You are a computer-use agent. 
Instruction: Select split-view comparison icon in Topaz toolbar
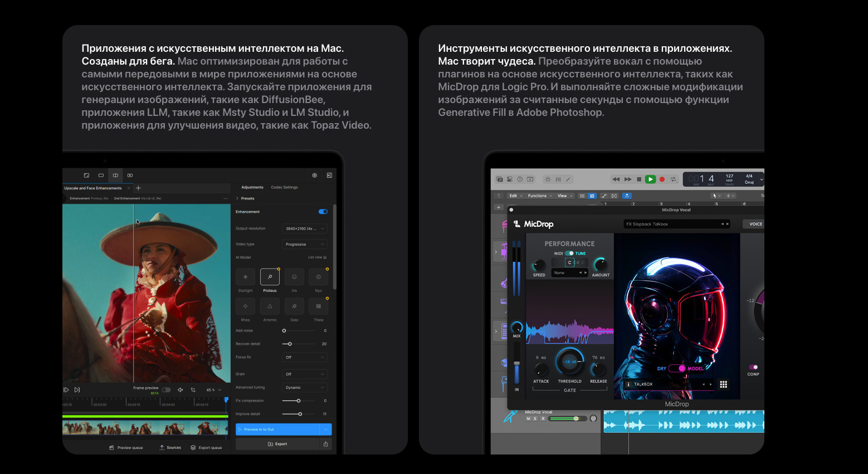click(x=115, y=175)
